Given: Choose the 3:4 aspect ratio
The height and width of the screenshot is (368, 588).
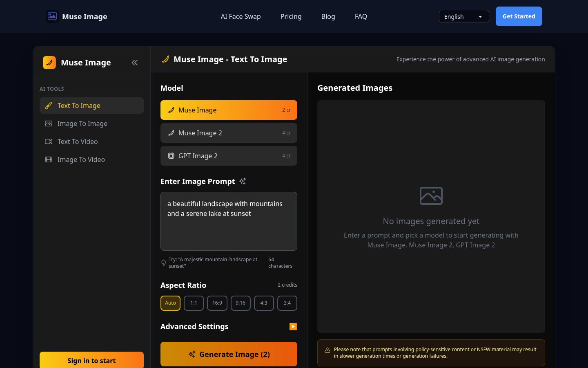Looking at the screenshot, I should click(287, 303).
